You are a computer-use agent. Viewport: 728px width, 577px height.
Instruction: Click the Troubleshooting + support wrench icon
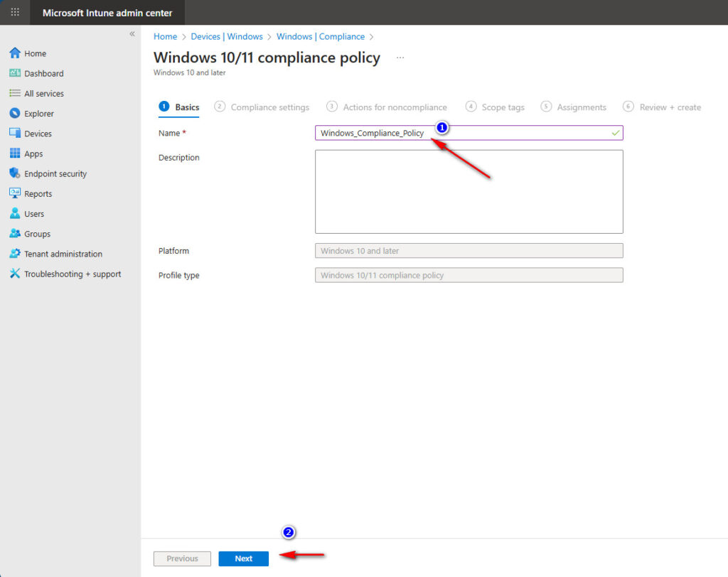(x=15, y=274)
